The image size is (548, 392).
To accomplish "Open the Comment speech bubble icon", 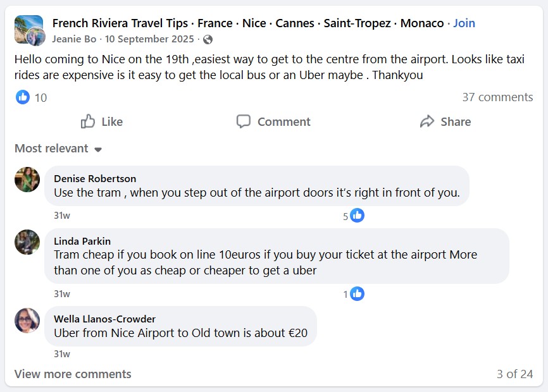I will click(x=243, y=121).
